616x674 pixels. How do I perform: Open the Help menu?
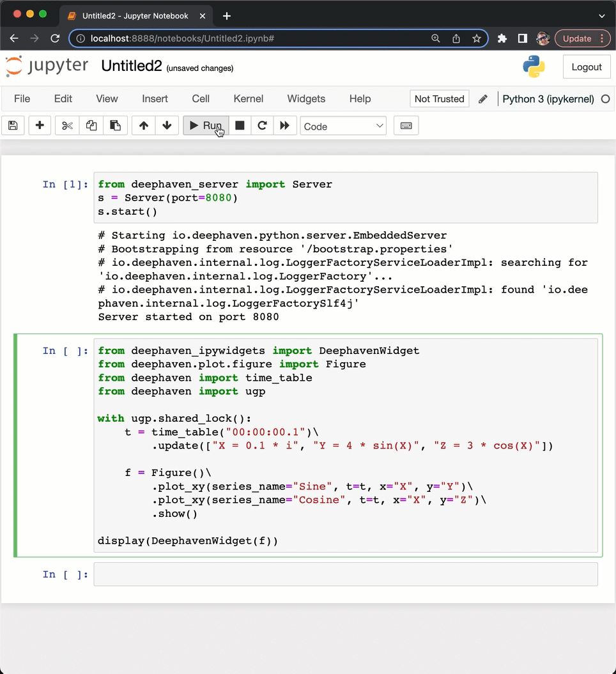pos(360,99)
